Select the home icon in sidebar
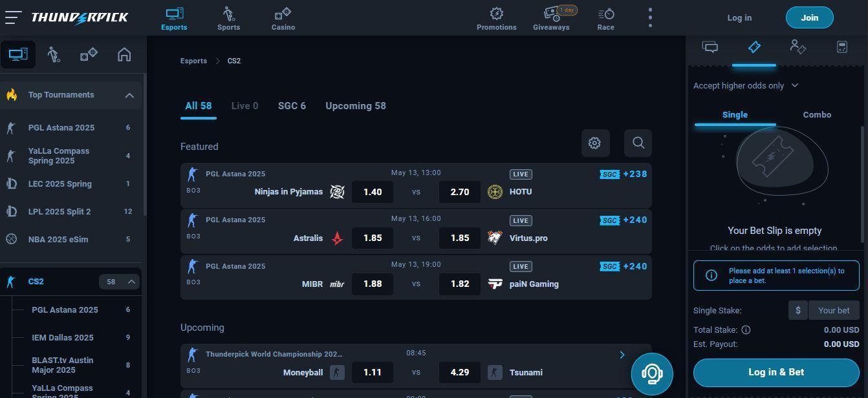 pos(124,54)
